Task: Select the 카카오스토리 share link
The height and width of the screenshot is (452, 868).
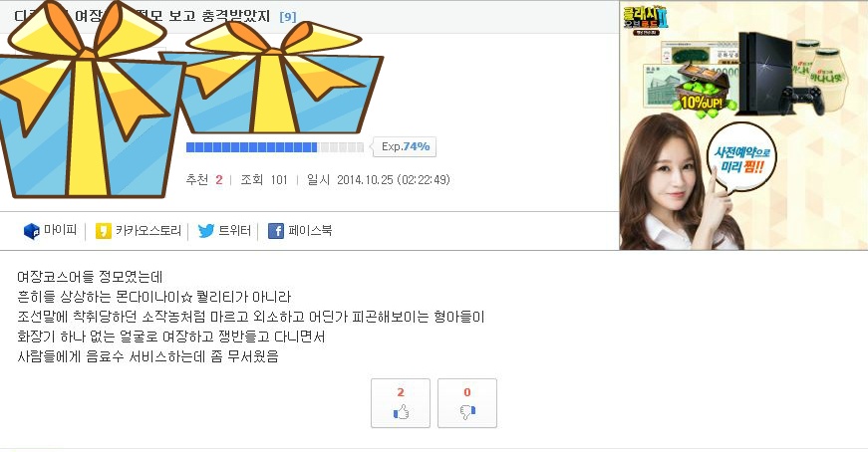Action: pyautogui.click(x=148, y=230)
